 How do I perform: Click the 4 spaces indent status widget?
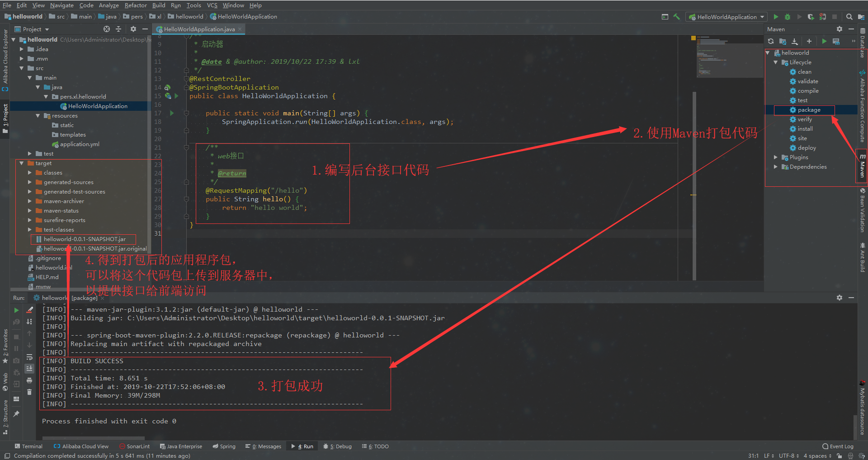click(x=817, y=456)
